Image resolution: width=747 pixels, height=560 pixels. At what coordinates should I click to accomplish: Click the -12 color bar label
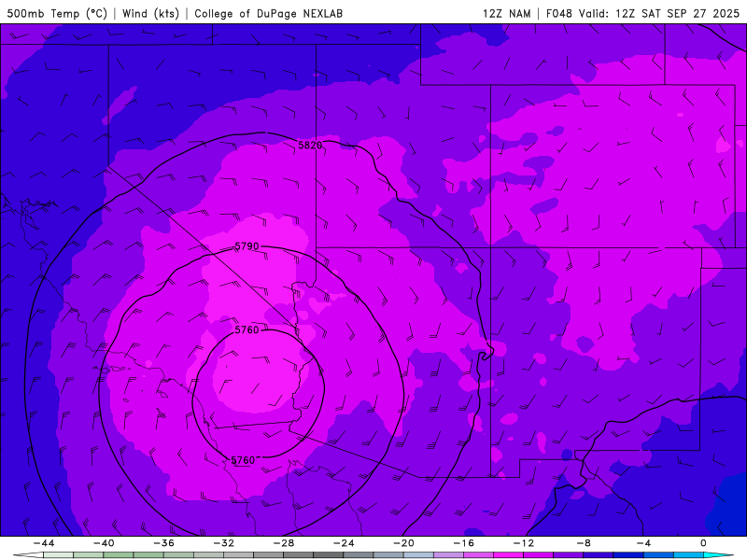(x=524, y=543)
